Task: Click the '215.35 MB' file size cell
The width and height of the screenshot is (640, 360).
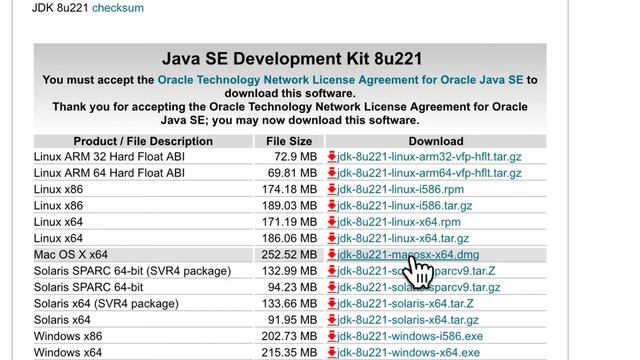Action: coord(289,353)
